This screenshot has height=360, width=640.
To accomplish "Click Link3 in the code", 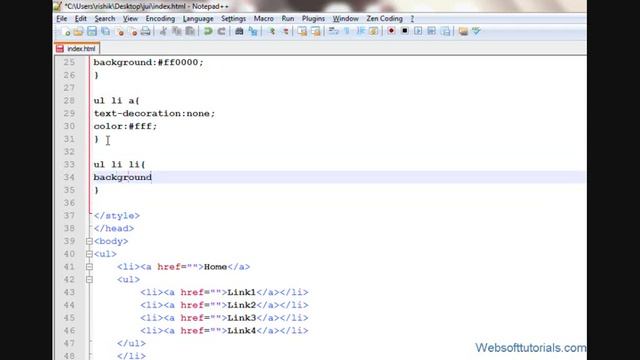I will [242, 318].
